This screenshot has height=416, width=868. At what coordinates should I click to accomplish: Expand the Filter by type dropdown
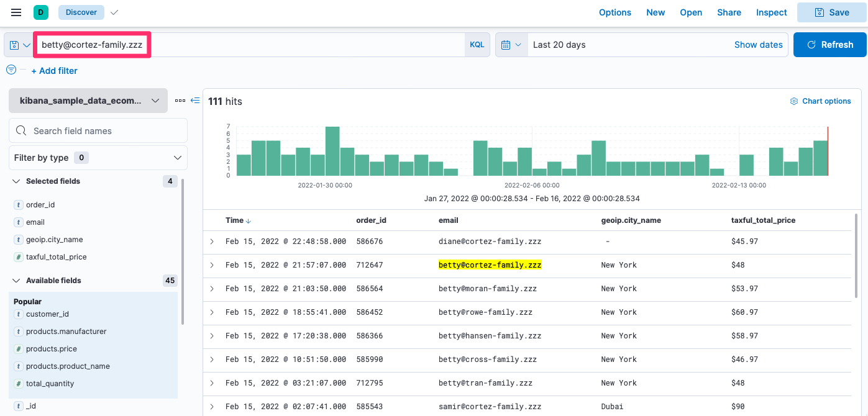click(x=98, y=158)
